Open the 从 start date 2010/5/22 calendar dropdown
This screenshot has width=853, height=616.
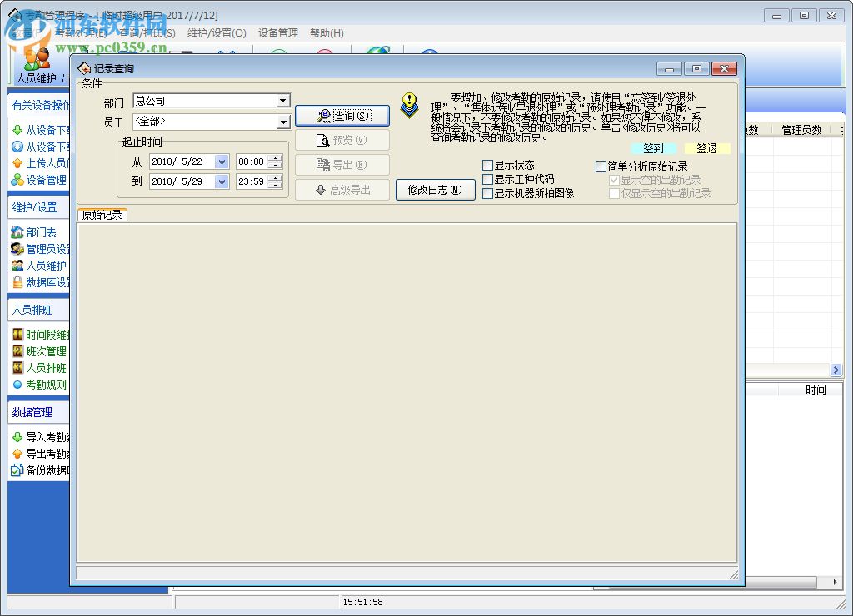(222, 161)
